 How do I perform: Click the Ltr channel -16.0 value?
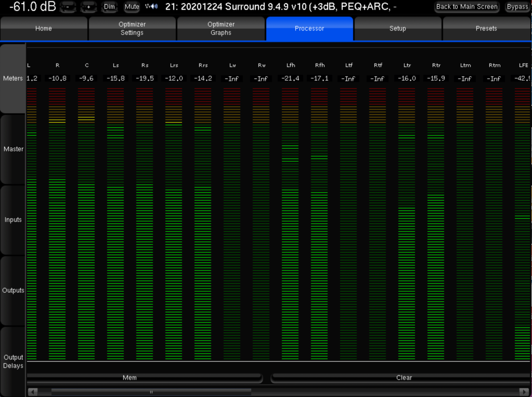[x=407, y=78]
